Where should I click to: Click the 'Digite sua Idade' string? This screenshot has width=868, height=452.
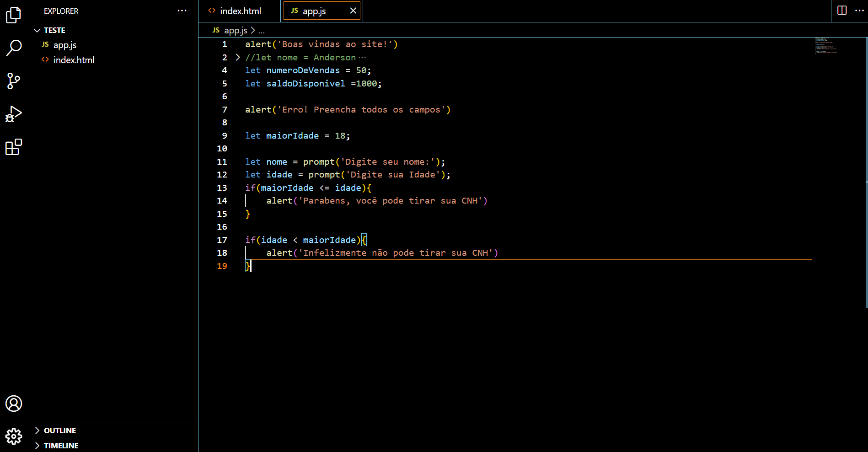click(393, 175)
